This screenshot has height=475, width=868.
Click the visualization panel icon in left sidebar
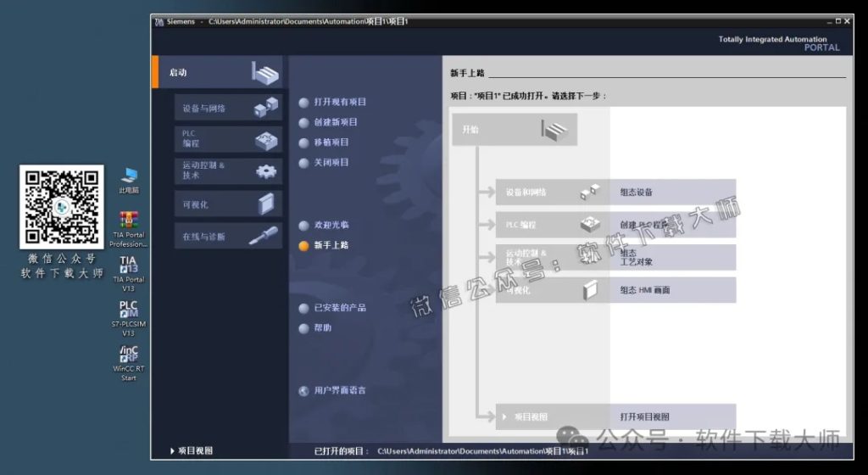[266, 204]
